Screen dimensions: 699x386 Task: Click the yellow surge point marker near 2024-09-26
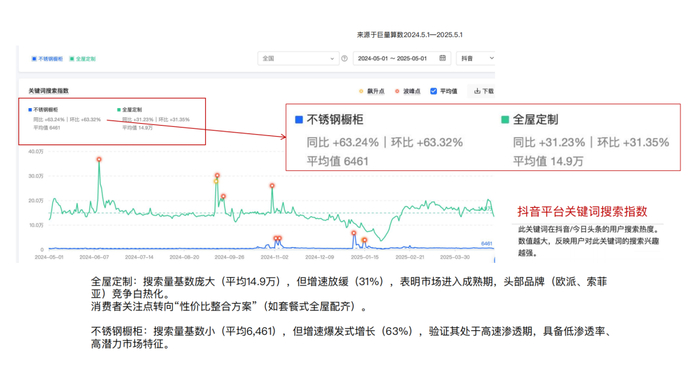click(x=216, y=181)
